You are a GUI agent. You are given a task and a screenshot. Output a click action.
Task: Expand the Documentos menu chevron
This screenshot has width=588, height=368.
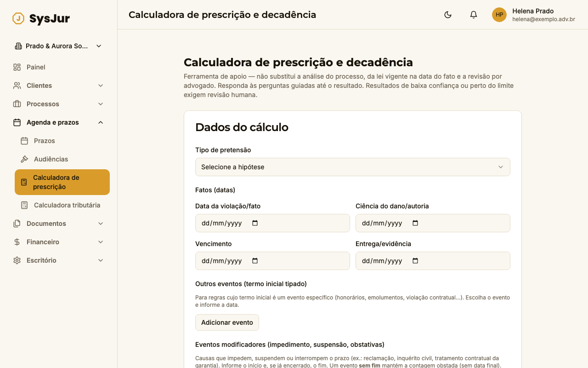[101, 224]
